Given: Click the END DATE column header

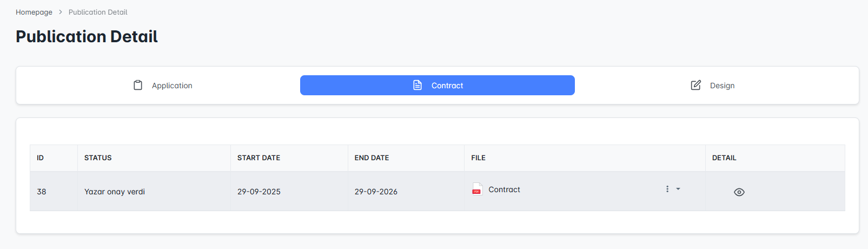Looking at the screenshot, I should pyautogui.click(x=372, y=158).
